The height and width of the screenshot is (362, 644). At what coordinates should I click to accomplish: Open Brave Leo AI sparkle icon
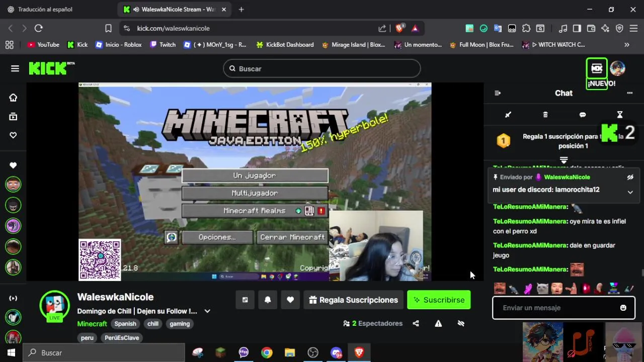pyautogui.click(x=605, y=28)
